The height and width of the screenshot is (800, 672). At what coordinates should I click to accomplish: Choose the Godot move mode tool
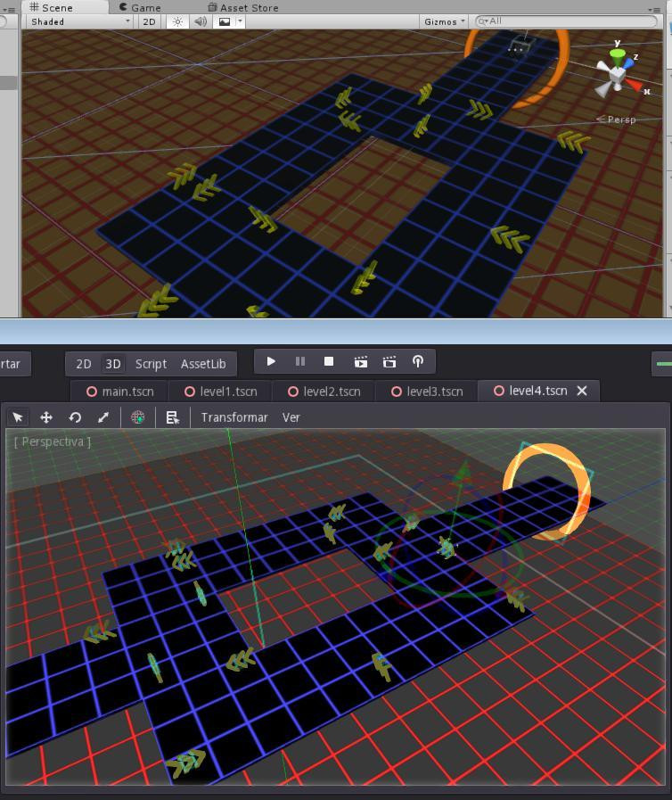click(46, 417)
